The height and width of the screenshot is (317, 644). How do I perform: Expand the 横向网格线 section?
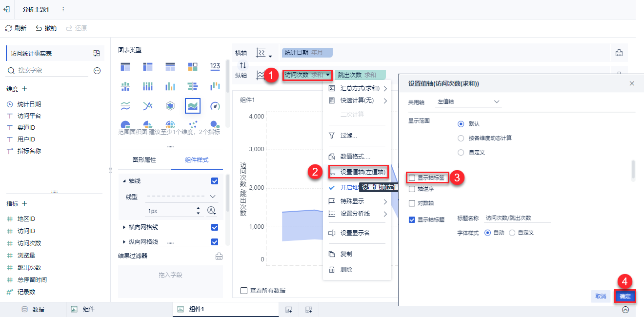click(x=124, y=227)
